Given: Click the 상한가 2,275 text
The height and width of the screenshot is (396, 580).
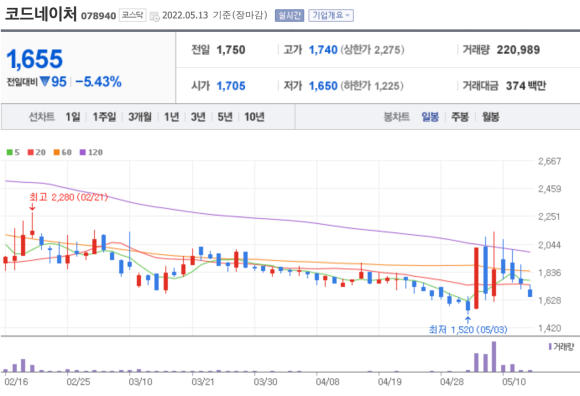Looking at the screenshot, I should (372, 50).
